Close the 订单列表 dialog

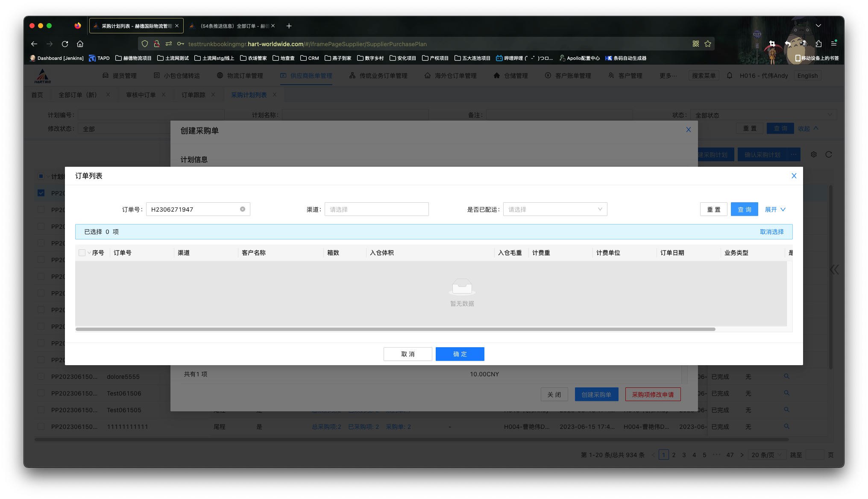click(794, 176)
